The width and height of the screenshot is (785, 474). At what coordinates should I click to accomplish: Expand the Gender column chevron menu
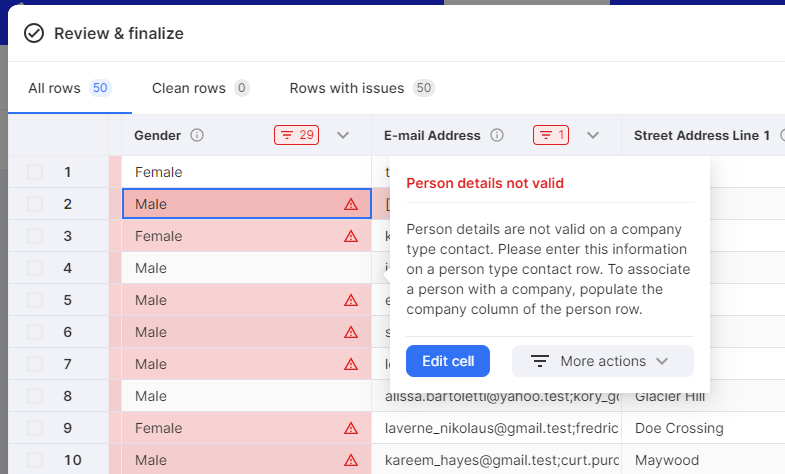click(x=343, y=135)
